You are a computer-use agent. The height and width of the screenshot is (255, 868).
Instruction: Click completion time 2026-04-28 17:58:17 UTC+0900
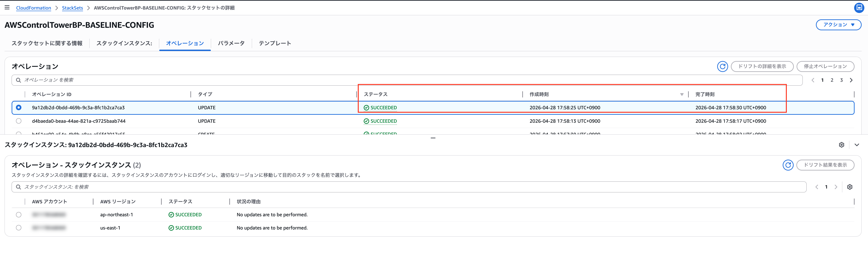731,121
